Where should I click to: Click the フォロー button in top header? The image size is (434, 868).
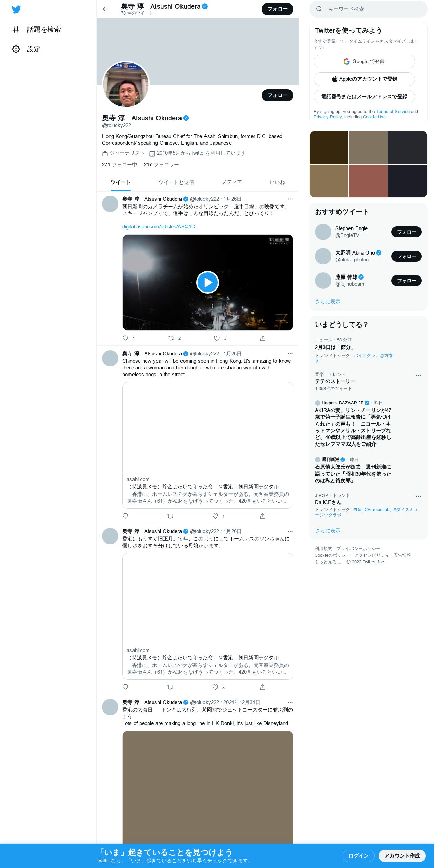[x=277, y=9]
